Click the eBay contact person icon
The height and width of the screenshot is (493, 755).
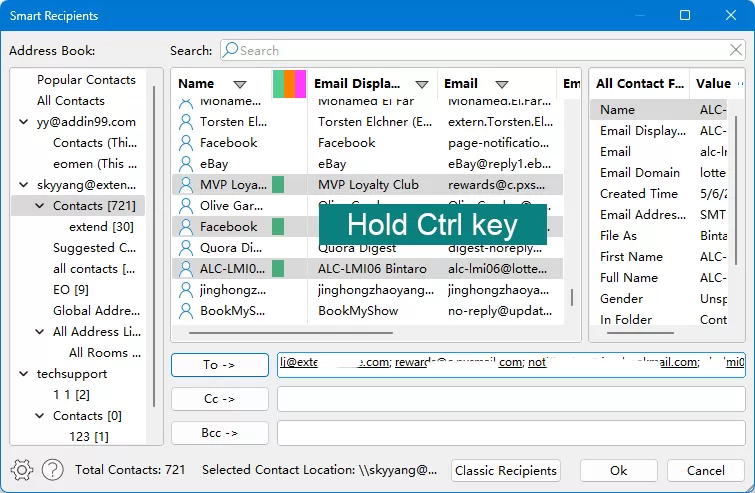pos(185,164)
